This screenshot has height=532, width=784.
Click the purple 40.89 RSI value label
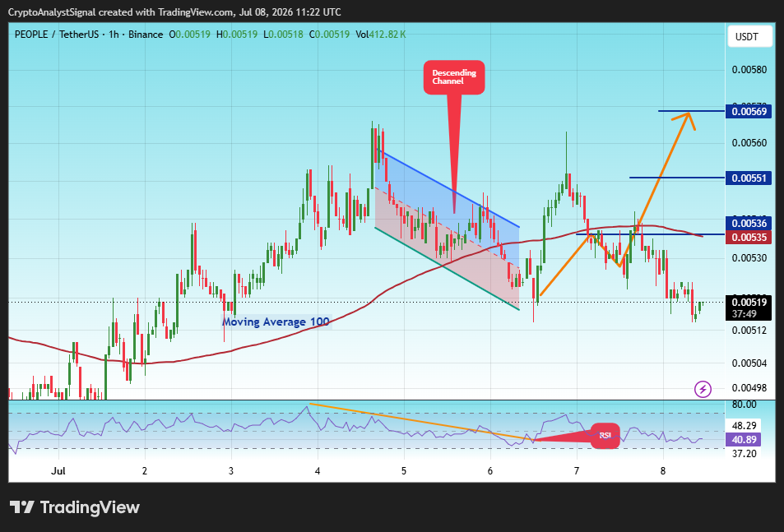[x=744, y=440]
